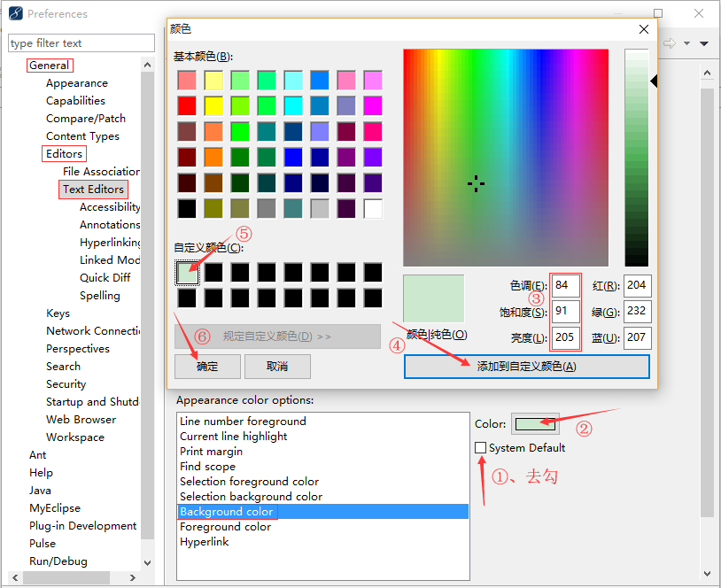Click the tree scrollbar up arrow
The height and width of the screenshot is (588, 721).
tap(148, 65)
